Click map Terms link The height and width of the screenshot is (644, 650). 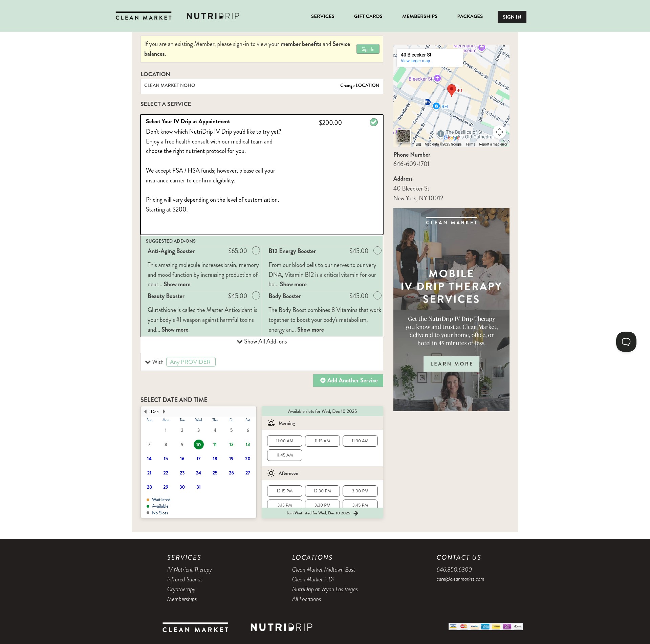click(x=470, y=145)
